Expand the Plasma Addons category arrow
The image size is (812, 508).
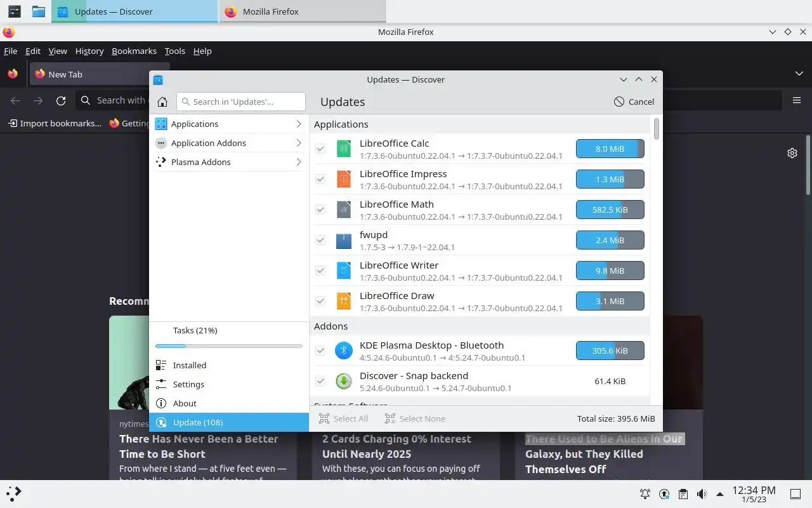coord(298,162)
